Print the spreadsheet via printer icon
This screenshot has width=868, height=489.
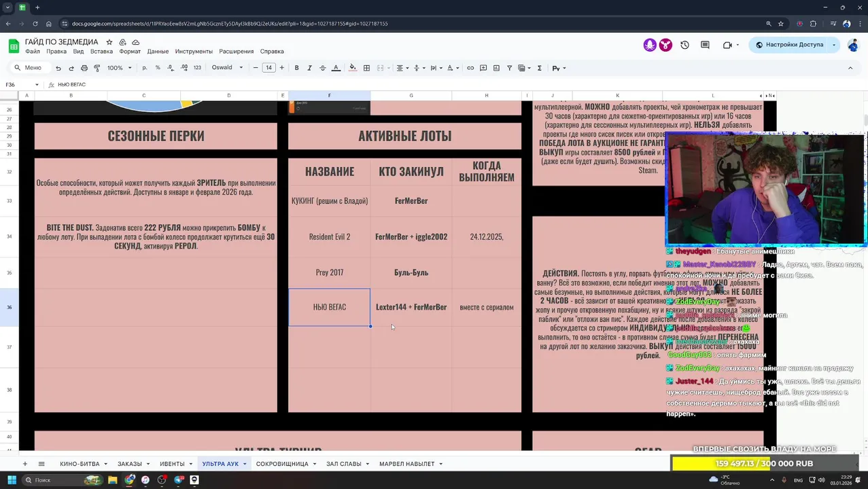tap(84, 68)
